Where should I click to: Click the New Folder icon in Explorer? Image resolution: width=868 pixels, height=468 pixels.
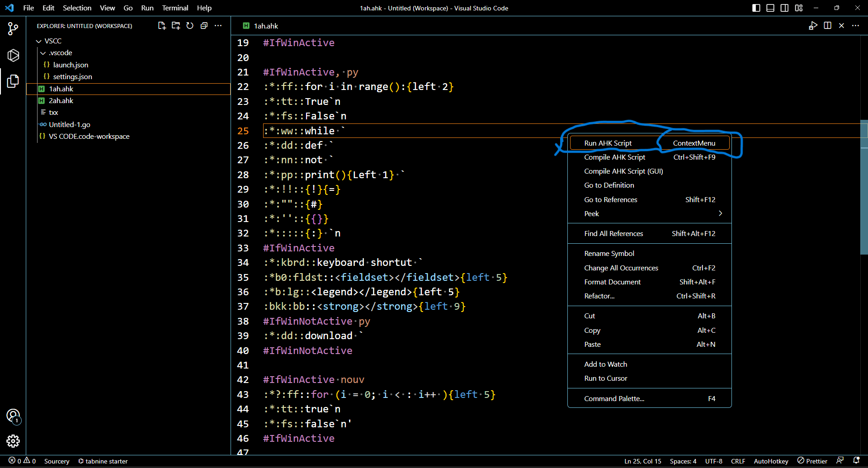(176, 26)
